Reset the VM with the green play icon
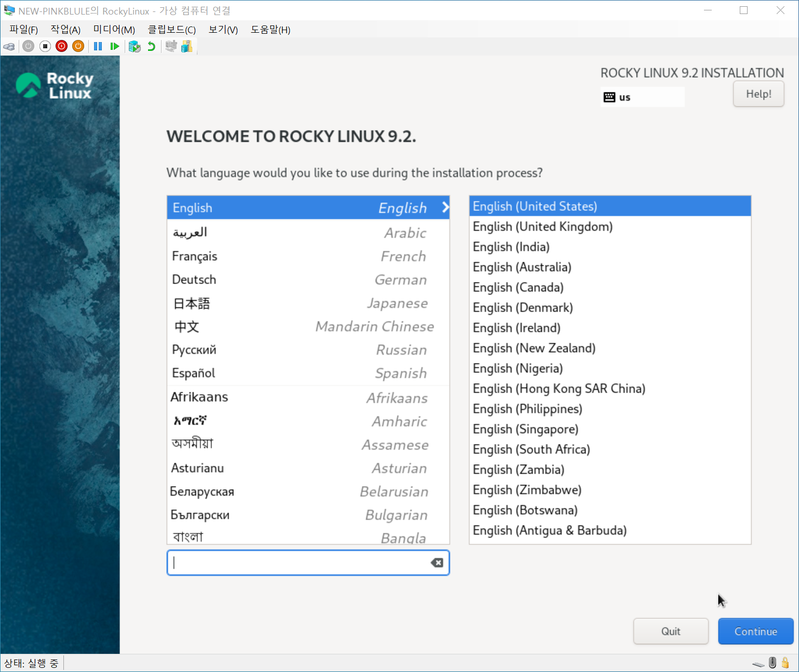Viewport: 799px width, 672px height. pos(115,46)
